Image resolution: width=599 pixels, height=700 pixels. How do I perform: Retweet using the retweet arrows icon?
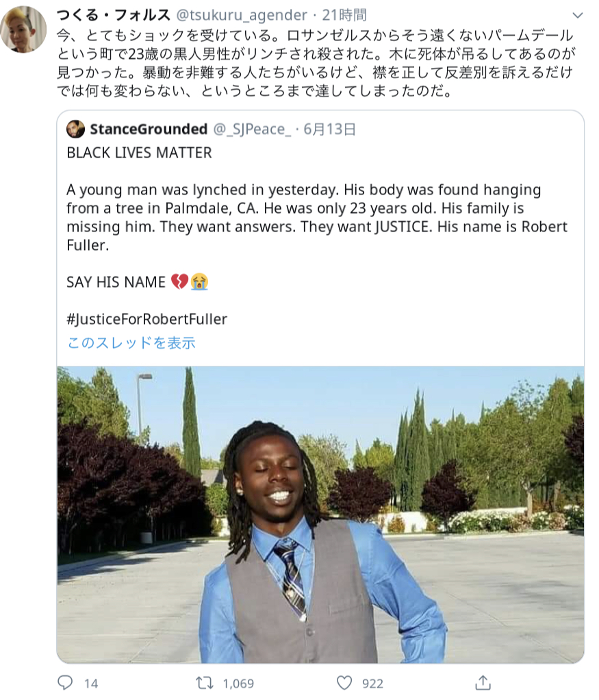205,683
